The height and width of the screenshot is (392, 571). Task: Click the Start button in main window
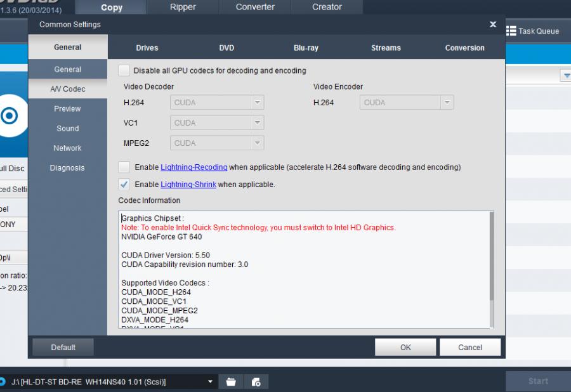[538, 381]
